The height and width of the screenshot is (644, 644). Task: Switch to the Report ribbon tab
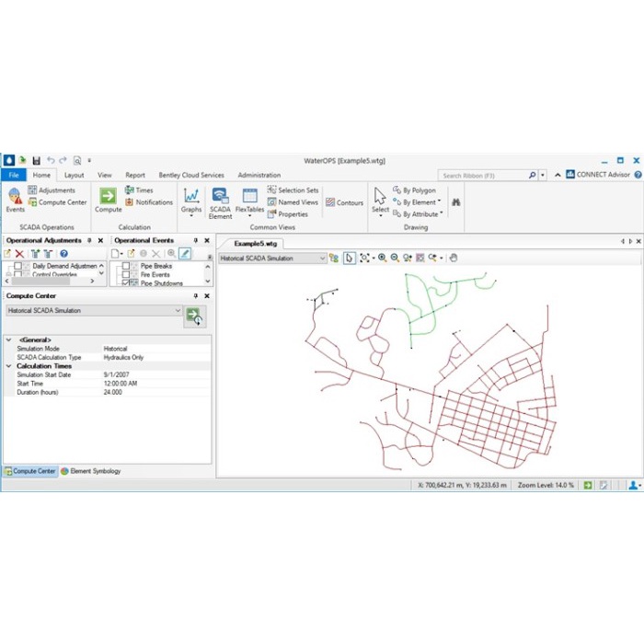tap(135, 175)
